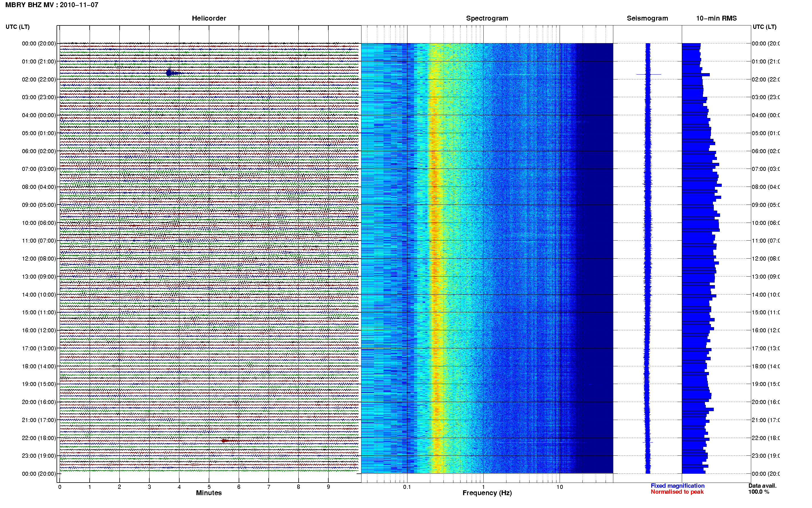Click the left 22:00 (18:00) time label
Image resolution: width=812 pixels, height=508 pixels.
[x=39, y=438]
